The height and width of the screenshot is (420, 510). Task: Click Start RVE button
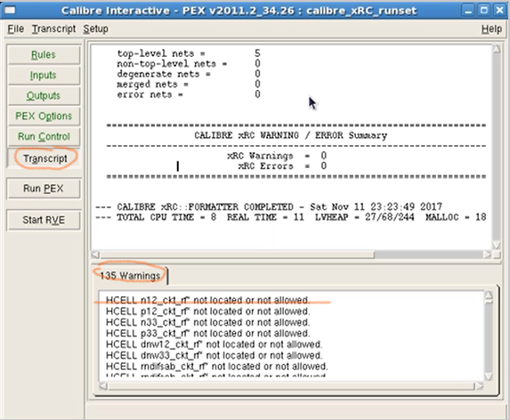[44, 220]
